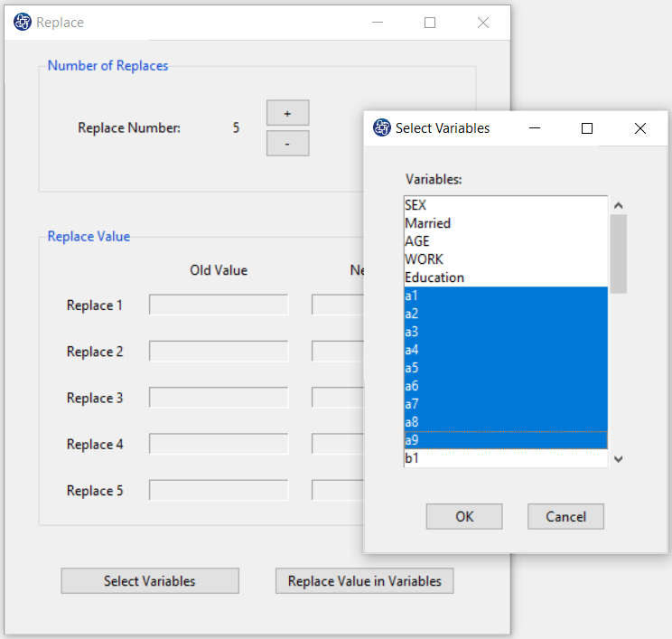This screenshot has width=672, height=639.
Task: Cancel the Select Variables dialog
Action: click(565, 517)
